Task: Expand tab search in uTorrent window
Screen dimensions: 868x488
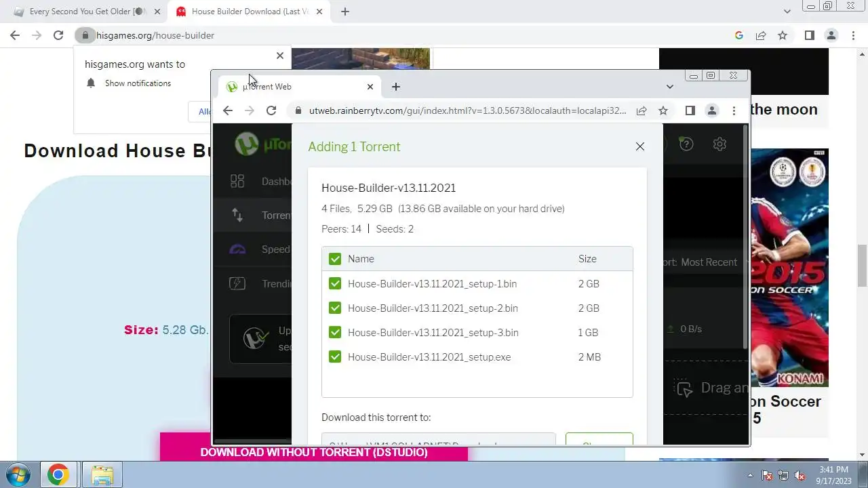Action: coord(670,87)
